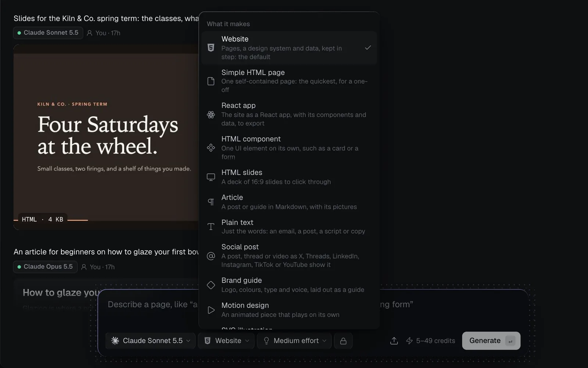The height and width of the screenshot is (368, 588).
Task: Click the article for beginners glaze title
Action: click(106, 252)
